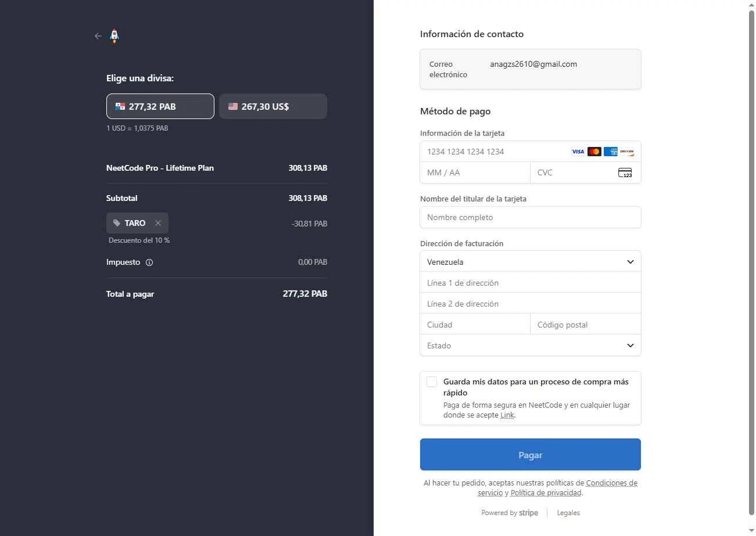This screenshot has height=536, width=756.
Task: Click the back arrow icon
Action: click(98, 36)
